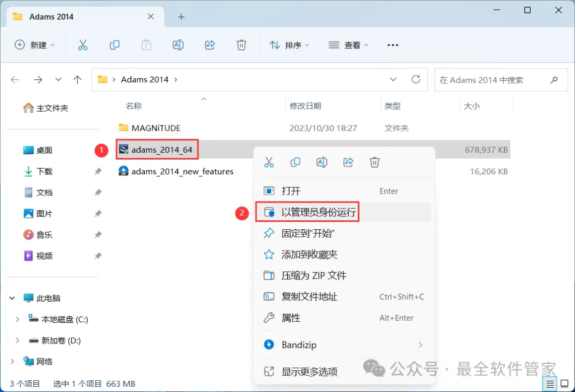Screen dimensions: 575x392
Task: Click the Share icon in the toolbar
Action: pos(210,45)
